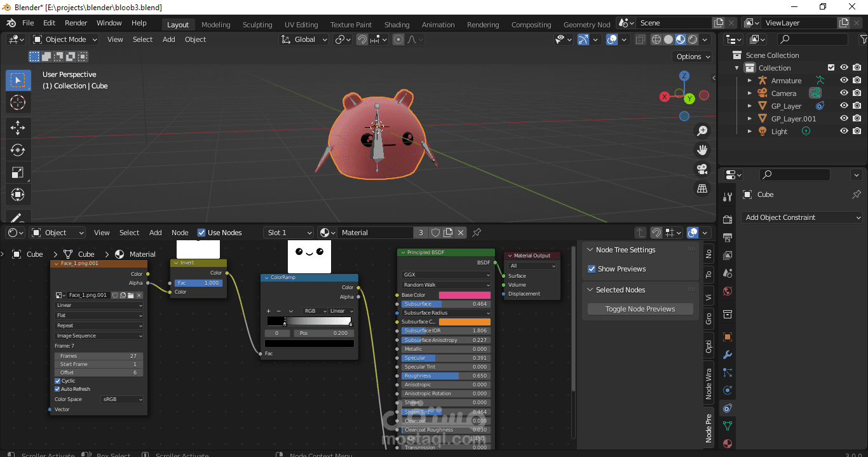Open the Render properties tab icon
This screenshot has height=457, width=868.
[x=728, y=219]
